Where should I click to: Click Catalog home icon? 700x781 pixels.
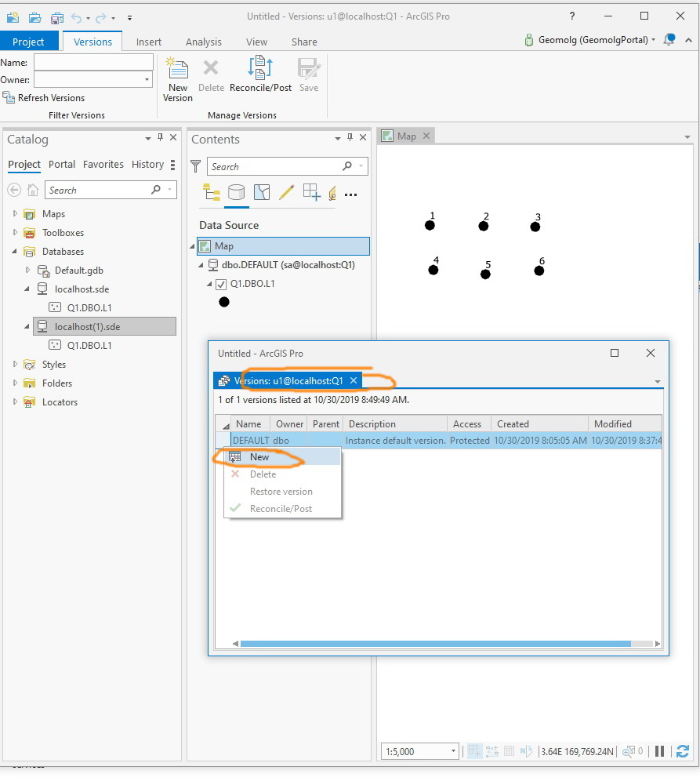pyautogui.click(x=33, y=190)
